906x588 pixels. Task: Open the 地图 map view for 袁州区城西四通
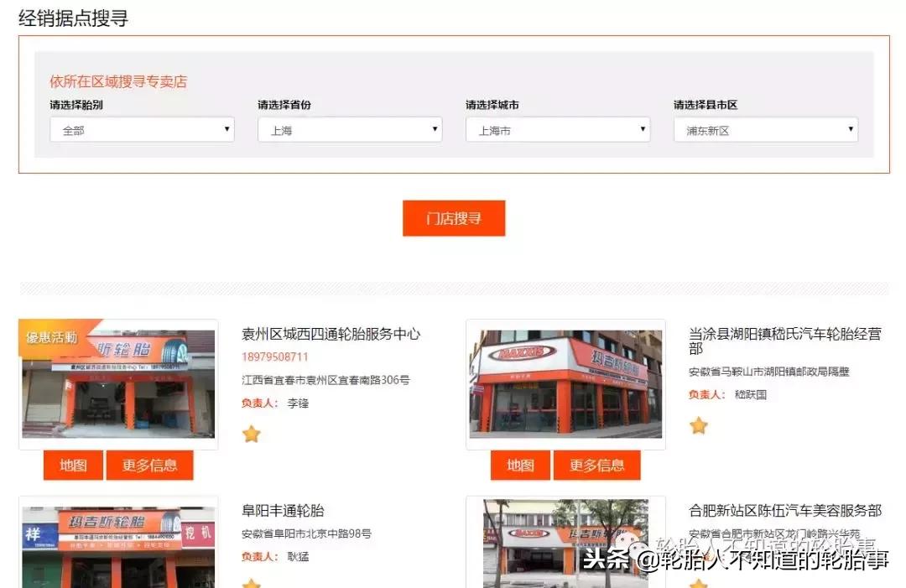tap(72, 465)
